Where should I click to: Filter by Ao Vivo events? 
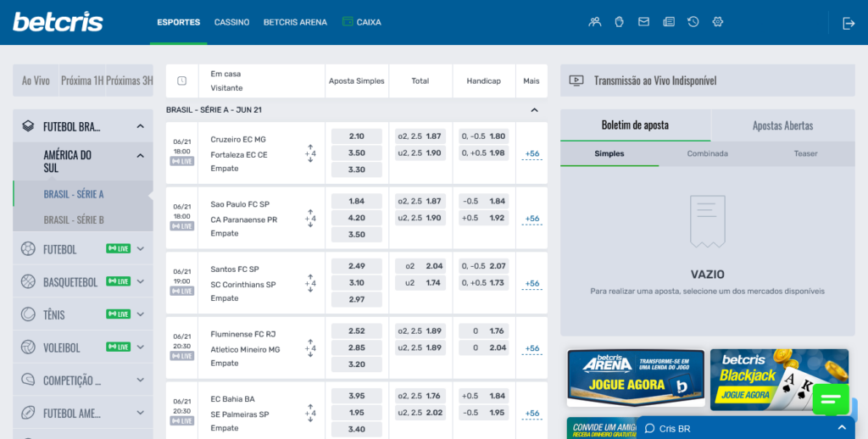pyautogui.click(x=36, y=81)
